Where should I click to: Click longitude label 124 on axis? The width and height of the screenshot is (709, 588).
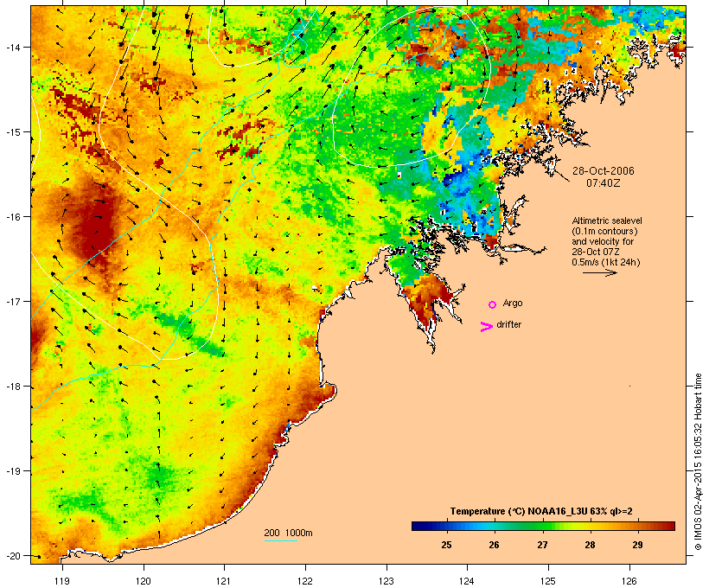[467, 581]
